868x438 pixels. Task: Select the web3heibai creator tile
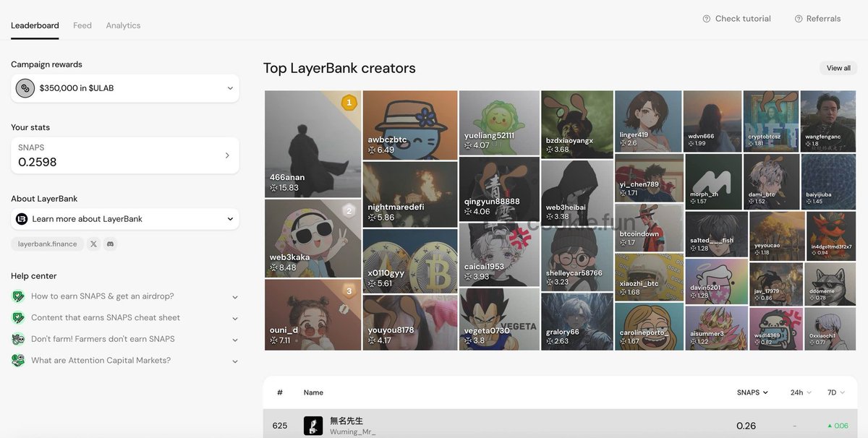576,192
